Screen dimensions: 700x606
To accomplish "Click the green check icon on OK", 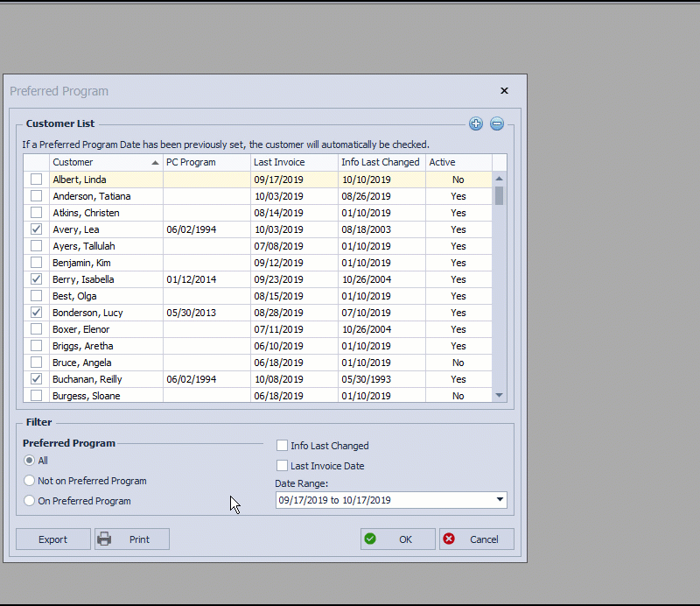I will pyautogui.click(x=370, y=539).
